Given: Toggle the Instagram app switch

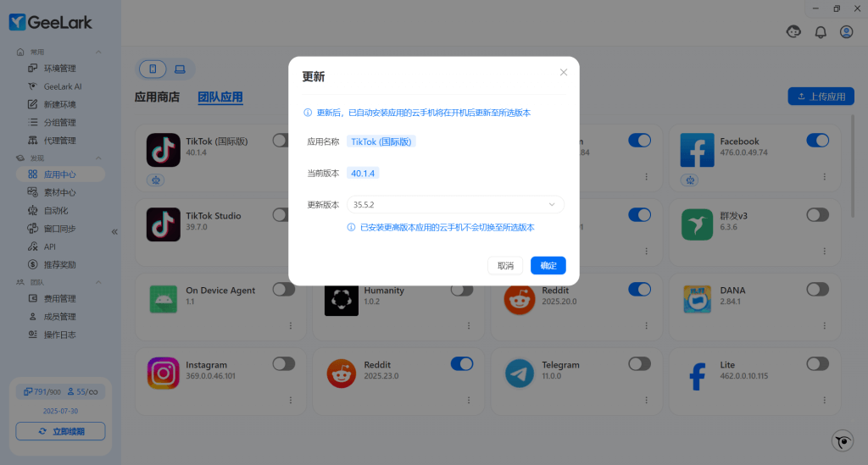Looking at the screenshot, I should (284, 363).
